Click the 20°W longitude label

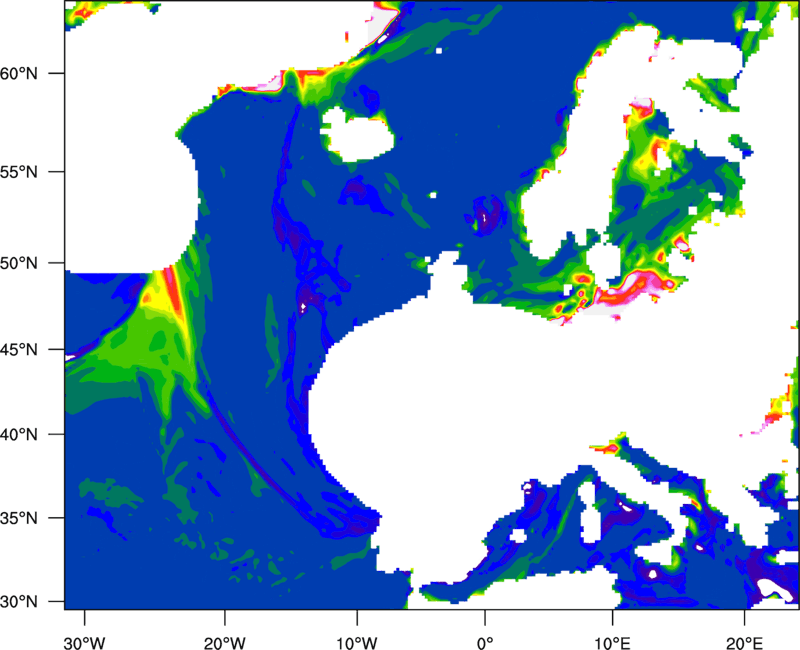(224, 643)
